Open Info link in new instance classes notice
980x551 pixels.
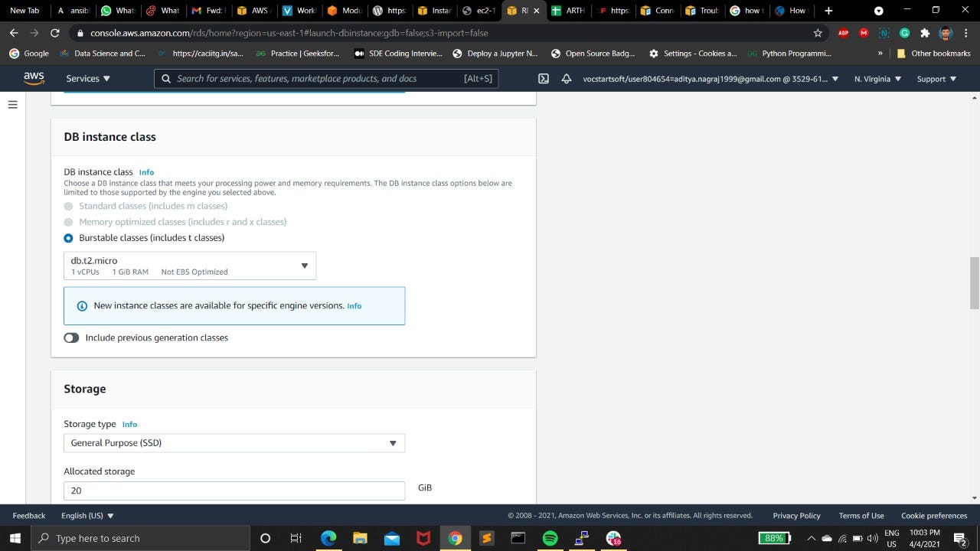354,306
